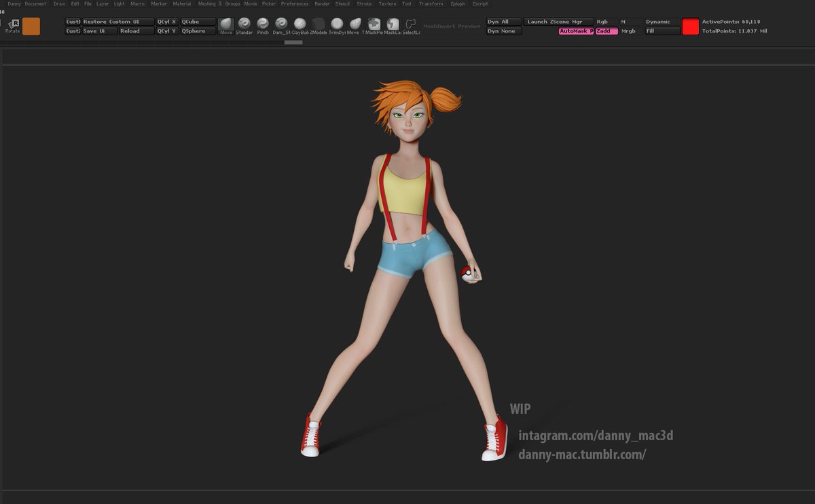The width and height of the screenshot is (815, 504).
Task: Open the Marker menu
Action: point(159,4)
